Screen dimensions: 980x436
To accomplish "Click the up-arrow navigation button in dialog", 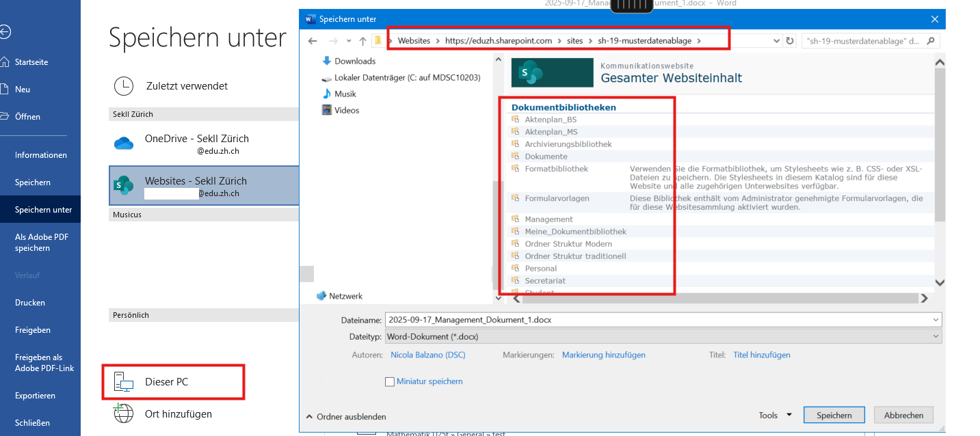I will coord(362,41).
